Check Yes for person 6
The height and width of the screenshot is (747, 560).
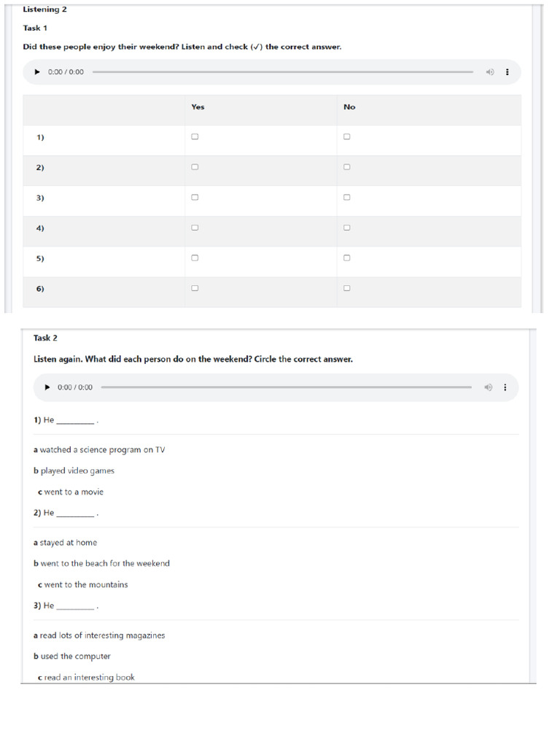click(195, 288)
